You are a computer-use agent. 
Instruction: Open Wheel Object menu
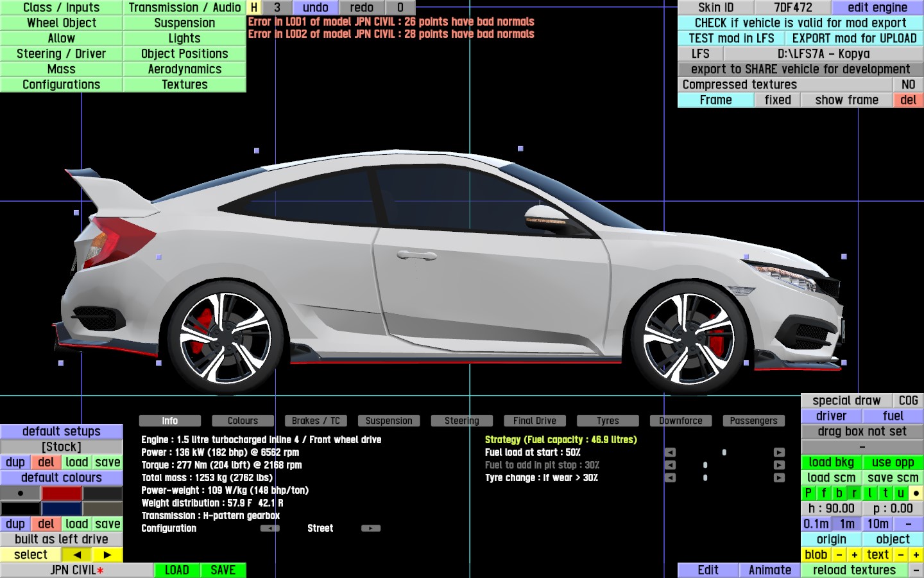pos(62,23)
